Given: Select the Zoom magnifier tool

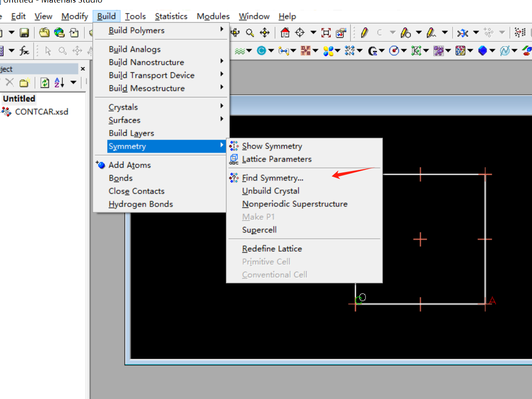Looking at the screenshot, I should click(250, 32).
